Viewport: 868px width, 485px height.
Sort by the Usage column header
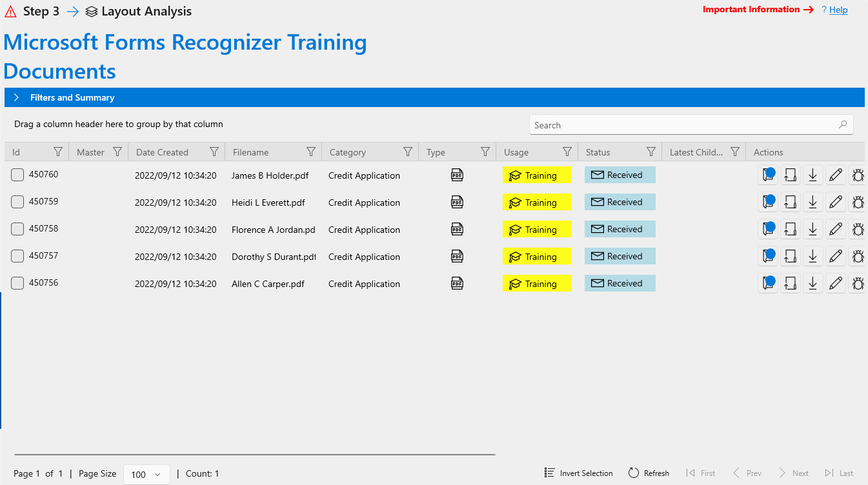click(516, 152)
